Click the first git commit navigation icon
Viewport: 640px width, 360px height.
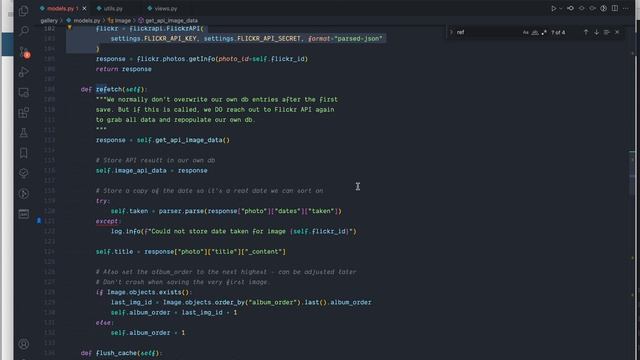point(571,8)
